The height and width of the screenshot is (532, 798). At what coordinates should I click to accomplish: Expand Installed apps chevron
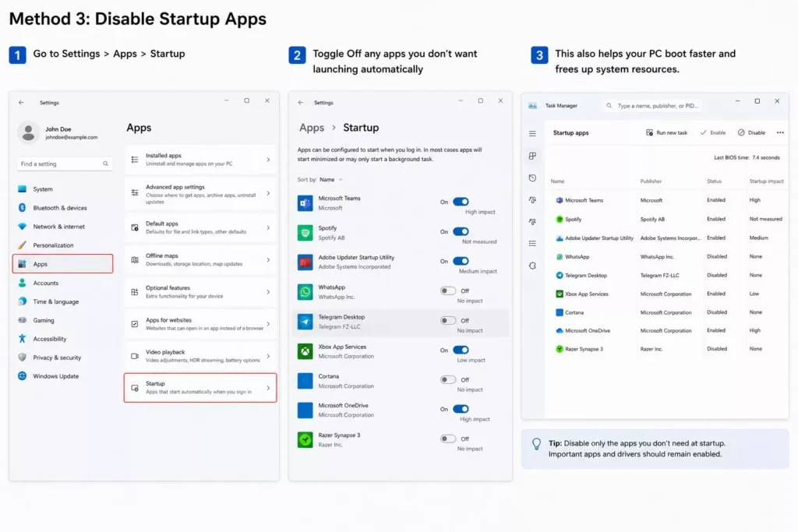pos(268,160)
